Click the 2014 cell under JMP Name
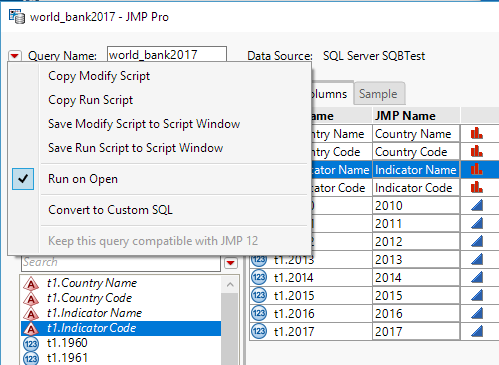The width and height of the screenshot is (499, 365). (416, 278)
